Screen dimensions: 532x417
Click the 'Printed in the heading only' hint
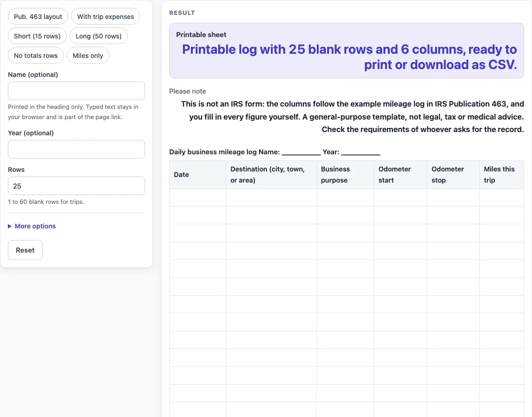click(x=73, y=112)
